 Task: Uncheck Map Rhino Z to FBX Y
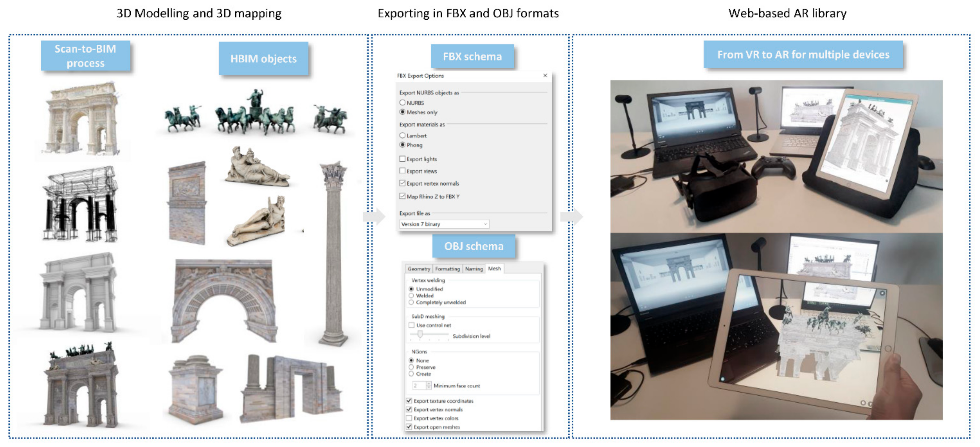pos(402,196)
